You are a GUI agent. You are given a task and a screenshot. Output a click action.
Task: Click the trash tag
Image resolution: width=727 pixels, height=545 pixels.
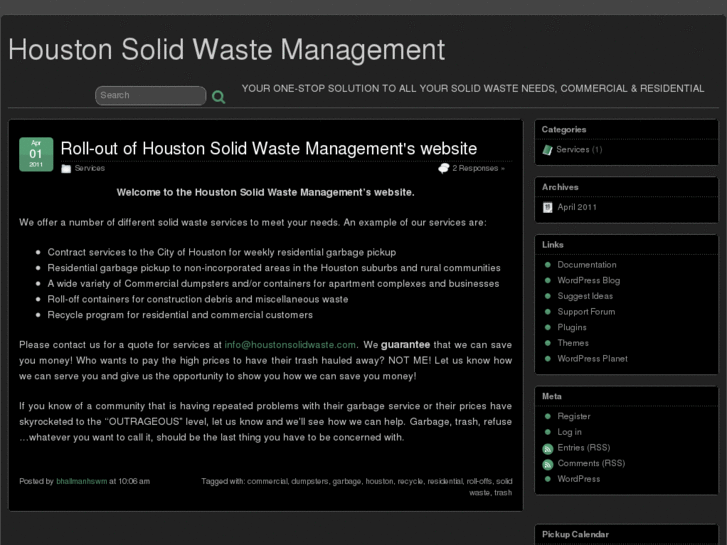[x=503, y=493]
